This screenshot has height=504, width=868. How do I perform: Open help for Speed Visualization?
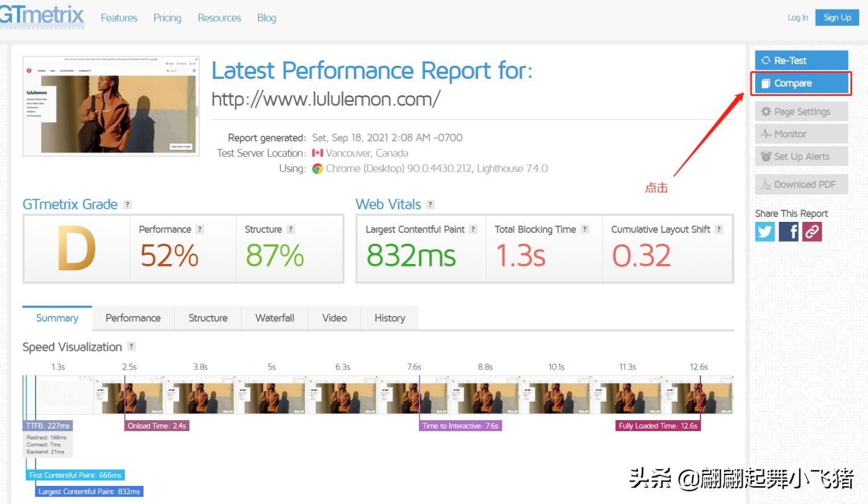[x=131, y=347]
